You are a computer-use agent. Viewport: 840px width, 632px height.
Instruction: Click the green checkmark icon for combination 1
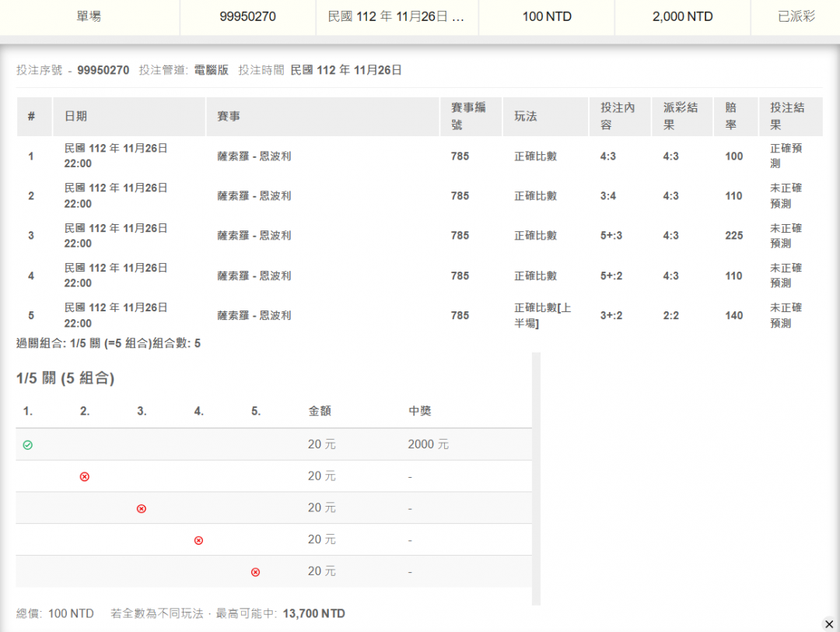[28, 445]
